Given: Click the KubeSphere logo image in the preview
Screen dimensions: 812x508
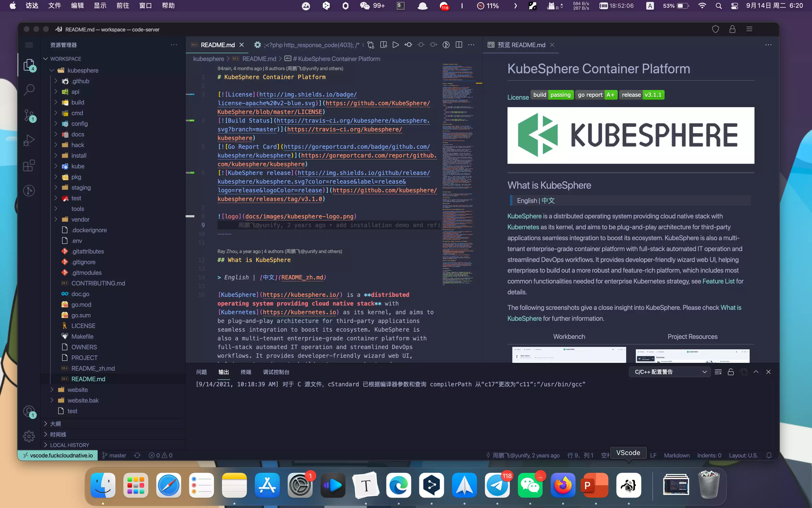Looking at the screenshot, I should point(631,135).
